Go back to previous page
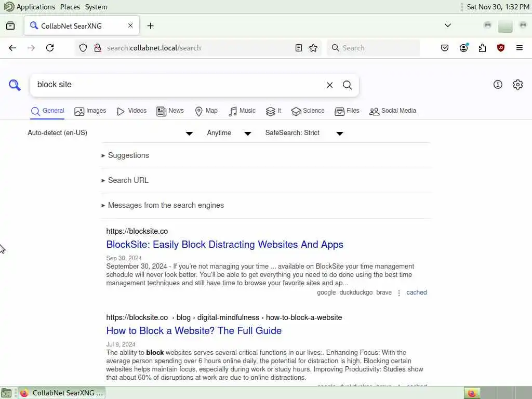Viewport: 532px width, 399px height. tap(12, 48)
